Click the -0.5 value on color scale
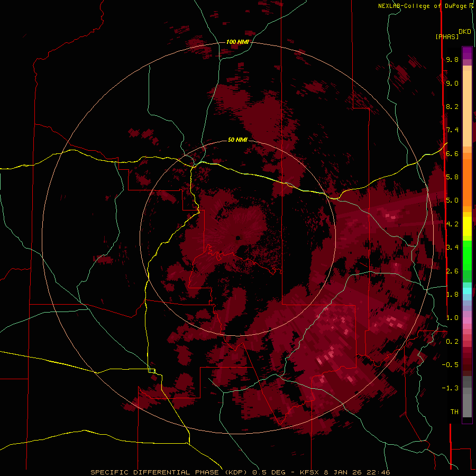Image resolution: width=476 pixels, height=476 pixels. click(x=450, y=365)
